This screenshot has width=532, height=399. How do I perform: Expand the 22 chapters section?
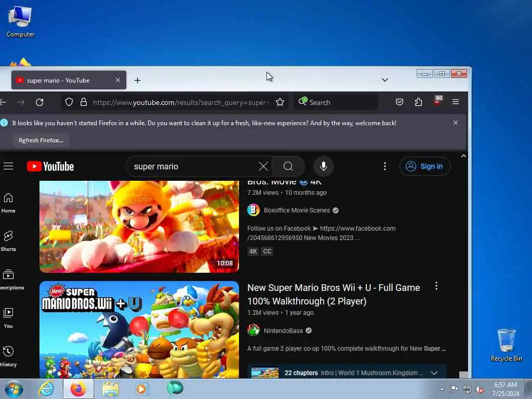click(x=434, y=373)
